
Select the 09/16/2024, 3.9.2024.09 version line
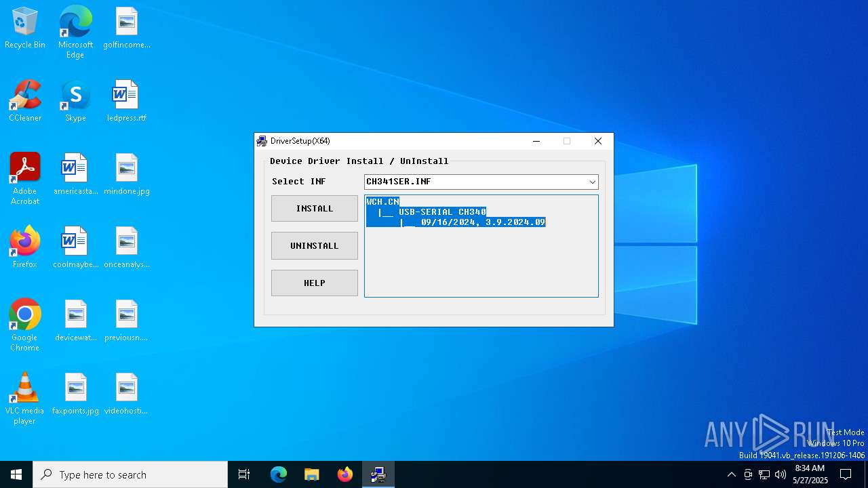(483, 222)
